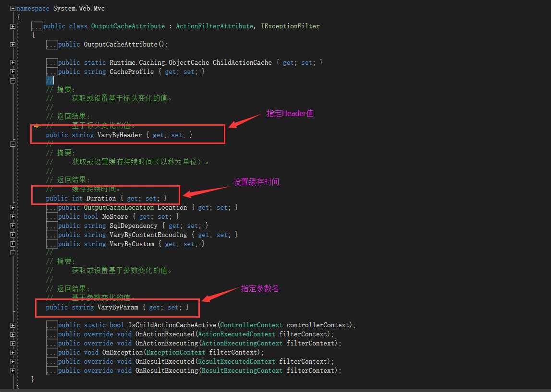Click the Duration property name
Screen dimensions: 551x392
pos(101,199)
